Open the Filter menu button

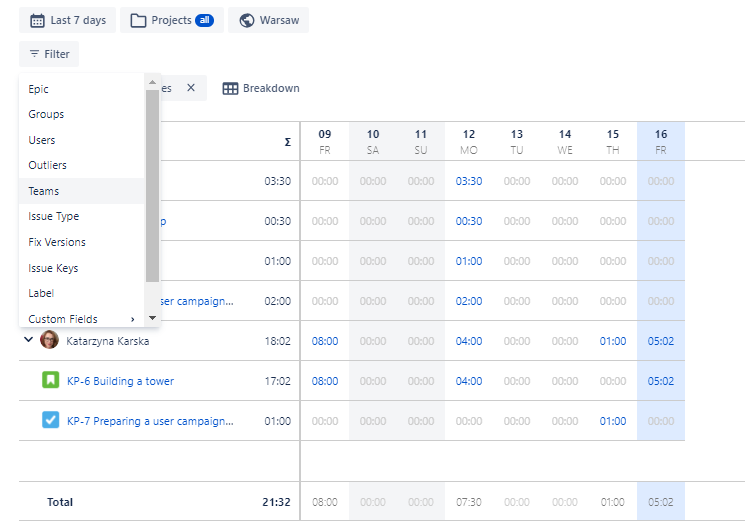[x=49, y=54]
